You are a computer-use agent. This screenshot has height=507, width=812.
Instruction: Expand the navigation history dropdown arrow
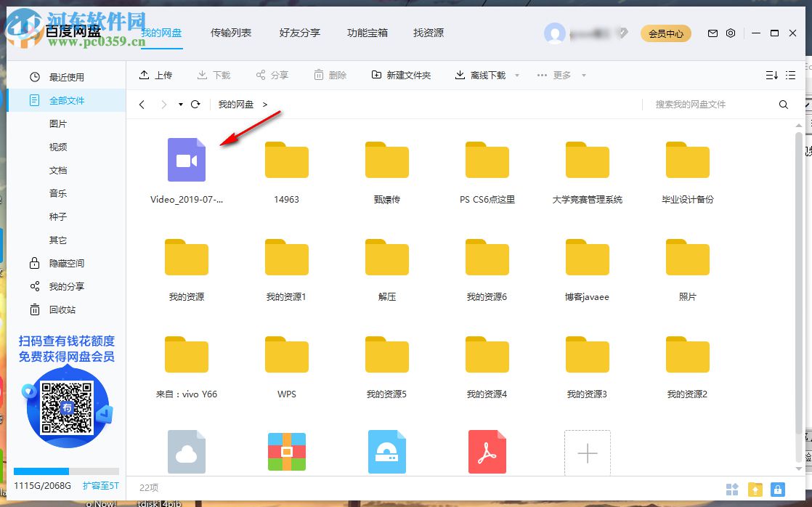pos(179,104)
